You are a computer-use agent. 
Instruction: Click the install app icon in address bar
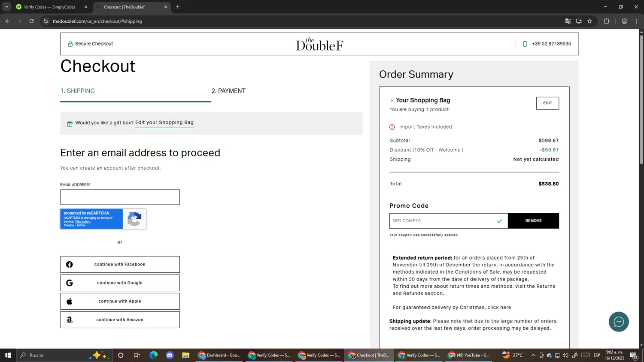click(x=579, y=21)
